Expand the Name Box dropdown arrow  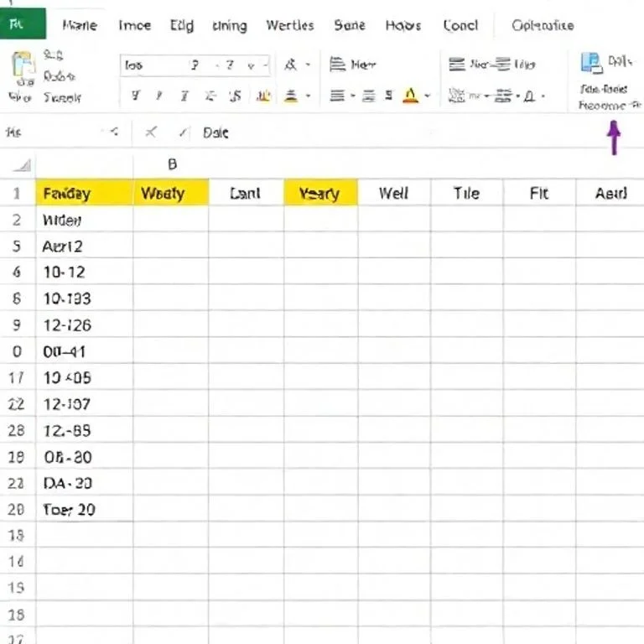(114, 132)
